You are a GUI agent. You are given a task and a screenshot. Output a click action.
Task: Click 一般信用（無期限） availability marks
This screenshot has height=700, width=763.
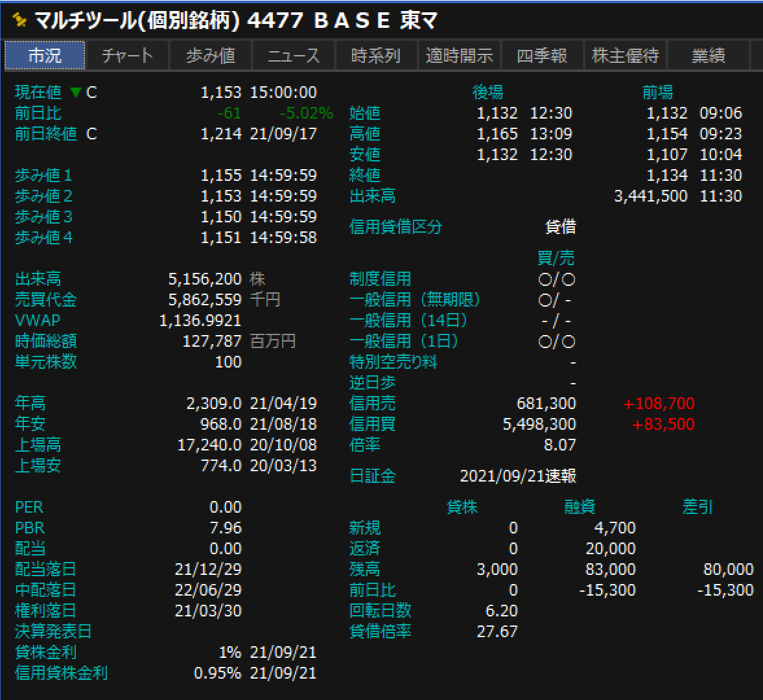(x=555, y=299)
